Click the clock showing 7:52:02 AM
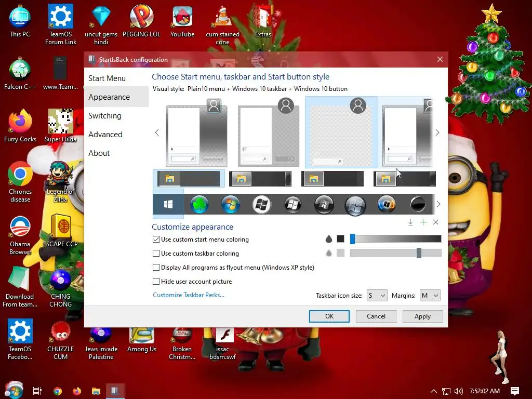The width and height of the screenshot is (532, 399). [485, 391]
